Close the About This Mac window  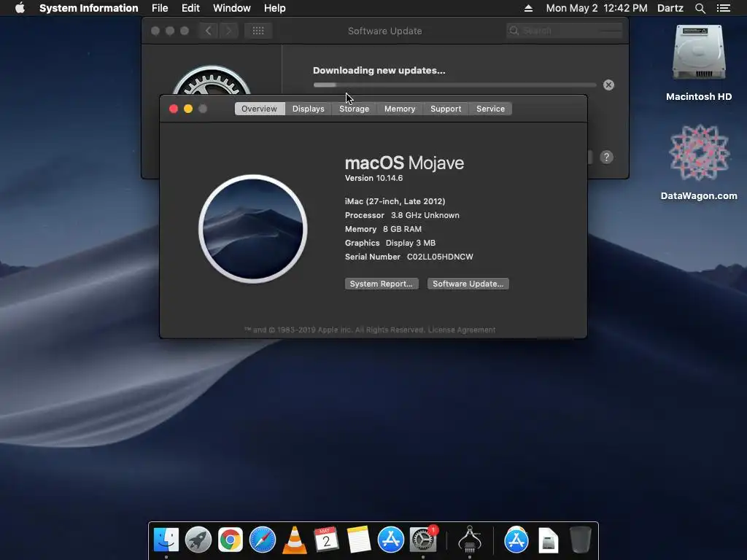coord(174,109)
